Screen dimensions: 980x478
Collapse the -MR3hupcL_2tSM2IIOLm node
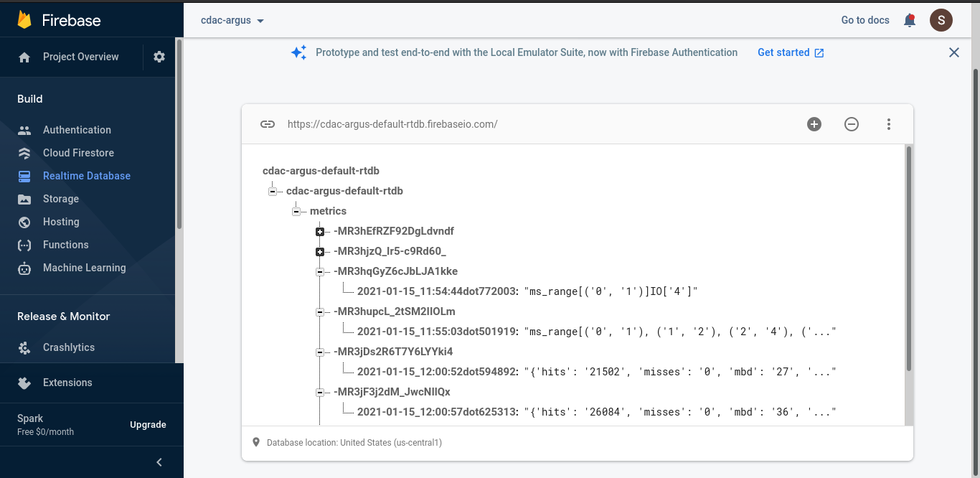(320, 312)
